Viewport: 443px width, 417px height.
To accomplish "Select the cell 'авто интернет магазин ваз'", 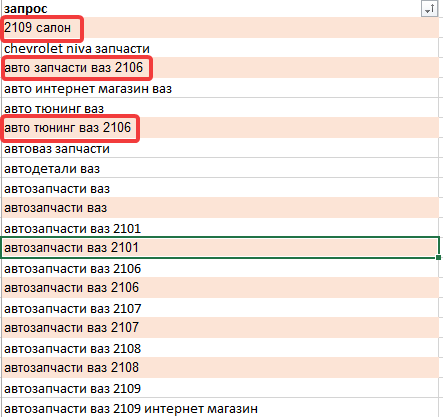I will pyautogui.click(x=220, y=88).
